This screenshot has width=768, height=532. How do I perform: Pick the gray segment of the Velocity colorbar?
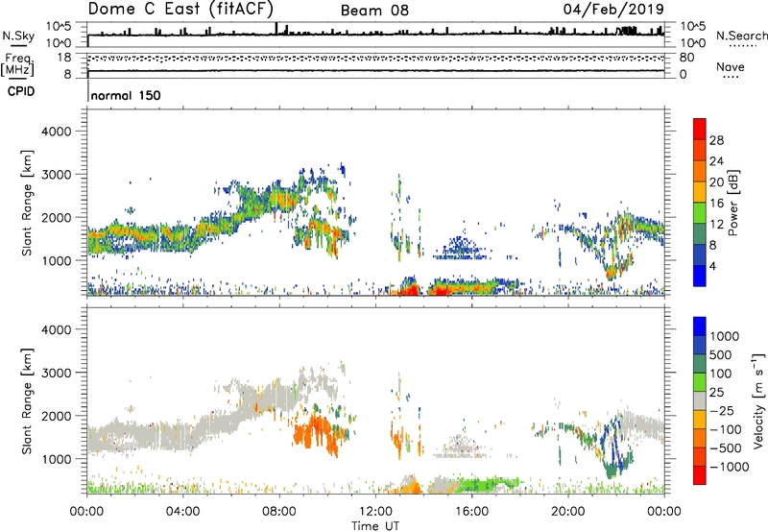(700, 401)
